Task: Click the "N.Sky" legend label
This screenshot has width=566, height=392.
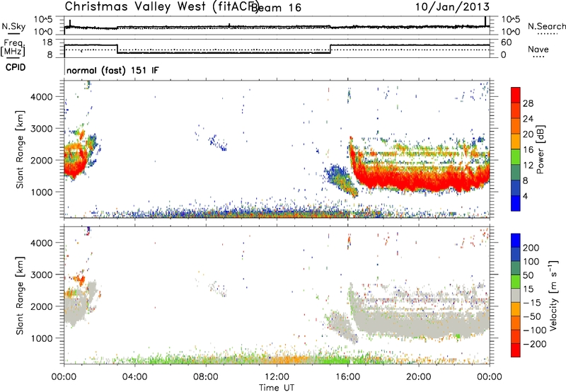Action: click(13, 26)
